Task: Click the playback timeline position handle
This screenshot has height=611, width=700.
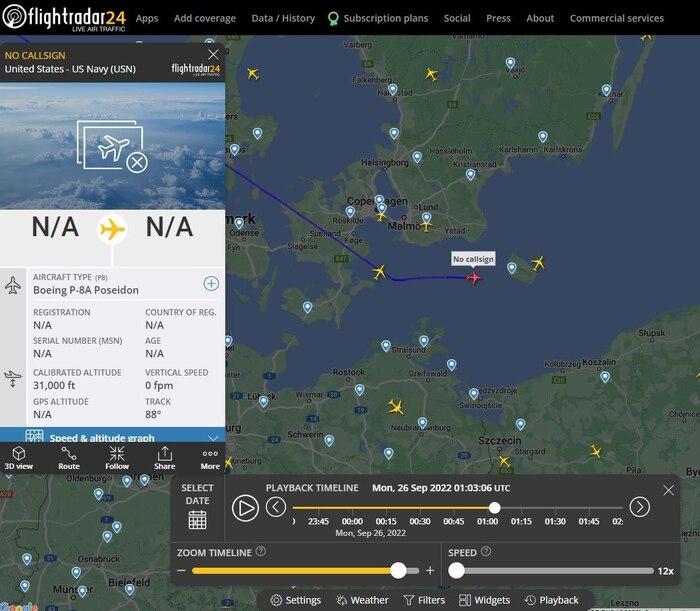Action: click(494, 508)
